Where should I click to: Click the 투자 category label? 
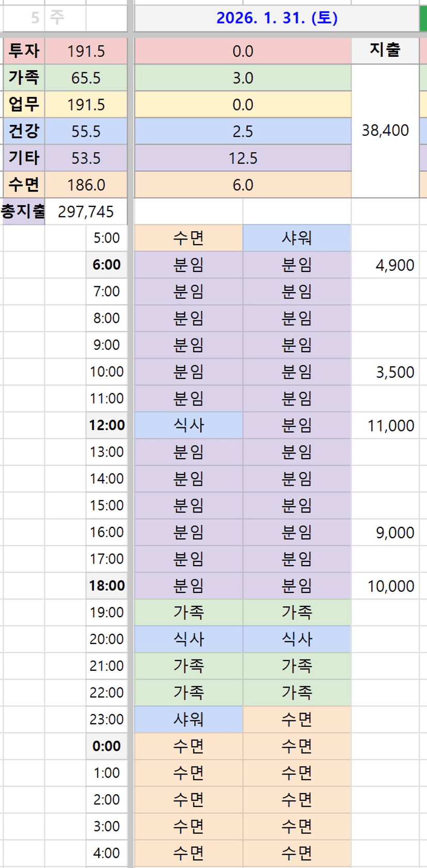(24, 51)
